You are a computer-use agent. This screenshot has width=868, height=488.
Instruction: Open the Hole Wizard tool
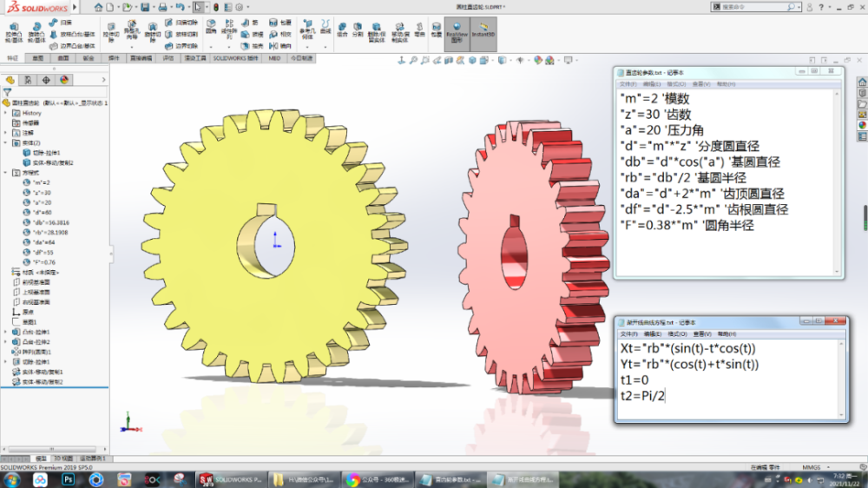[132, 31]
